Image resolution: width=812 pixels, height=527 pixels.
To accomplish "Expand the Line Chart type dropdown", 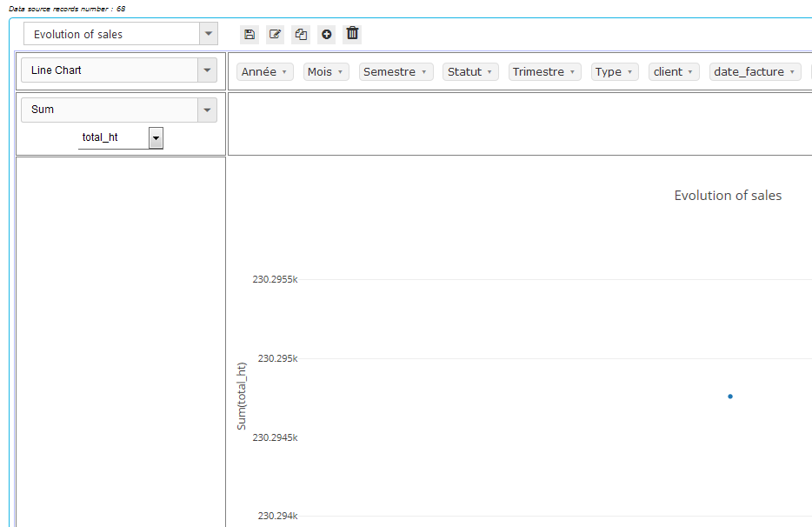I will (209, 70).
